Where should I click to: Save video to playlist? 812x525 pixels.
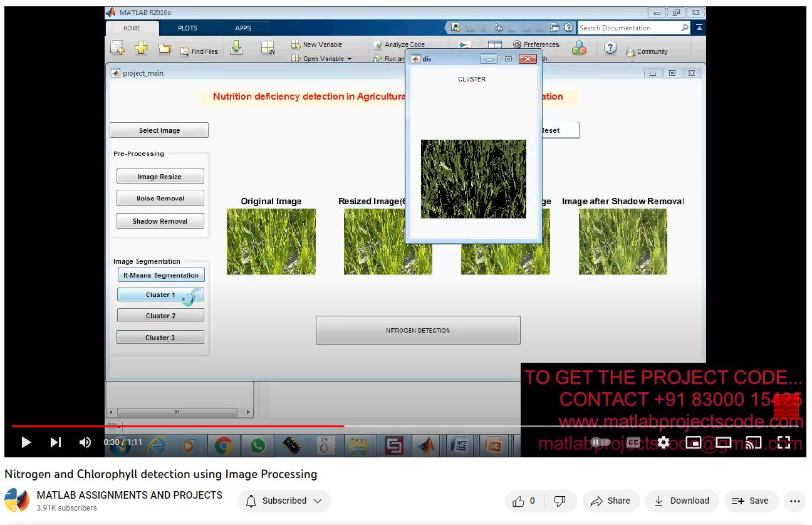coord(751,501)
